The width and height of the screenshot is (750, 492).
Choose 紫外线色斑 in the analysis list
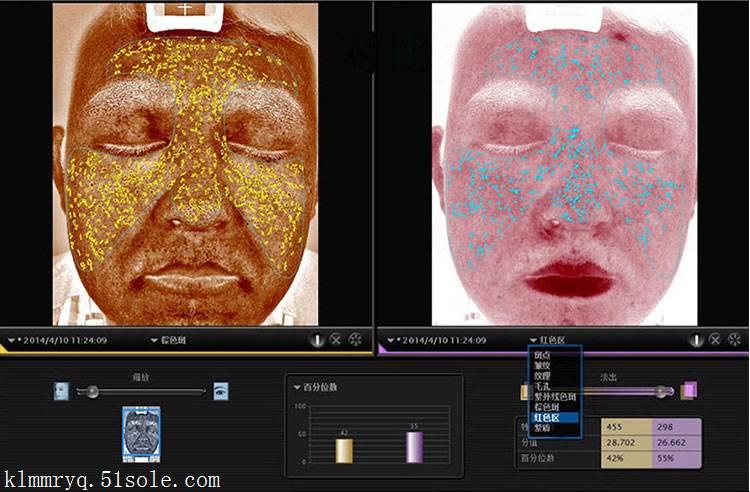[x=553, y=397]
